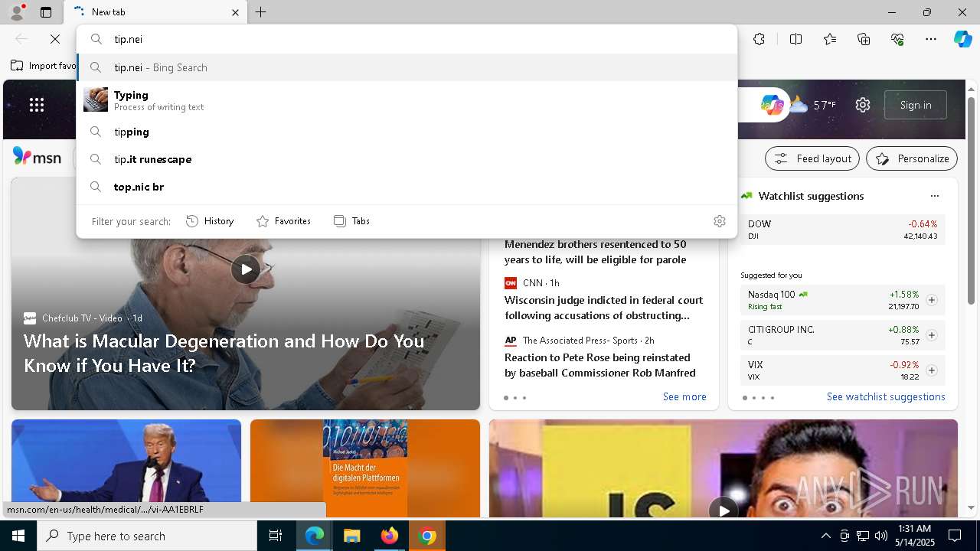Viewport: 980px width, 551px height.
Task: Open the book cover article thumbnail
Action: coord(365,468)
